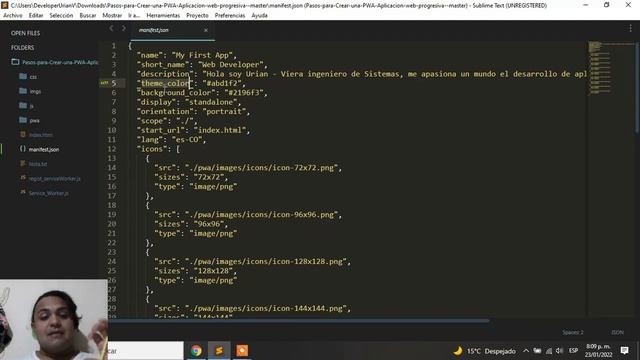Go forward with the right tab arrow
This screenshot has height=360, width=640.
(124, 29)
